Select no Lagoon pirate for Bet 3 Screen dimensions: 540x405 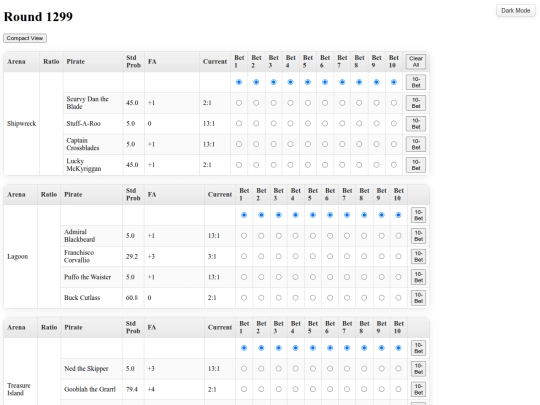tap(278, 215)
